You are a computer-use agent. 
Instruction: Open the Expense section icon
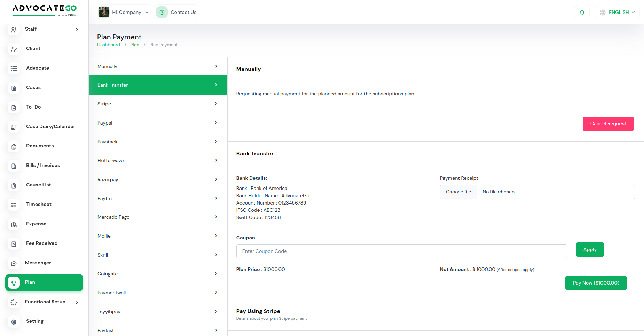coord(14,224)
